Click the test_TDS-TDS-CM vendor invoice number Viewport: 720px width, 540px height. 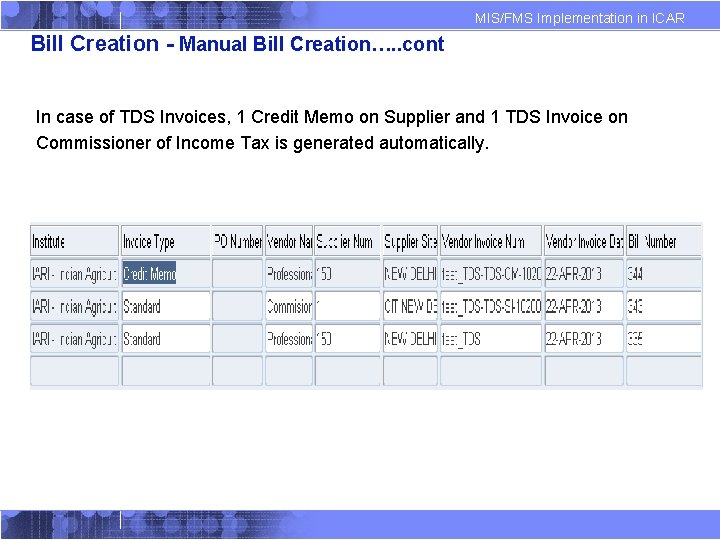pos(491,274)
